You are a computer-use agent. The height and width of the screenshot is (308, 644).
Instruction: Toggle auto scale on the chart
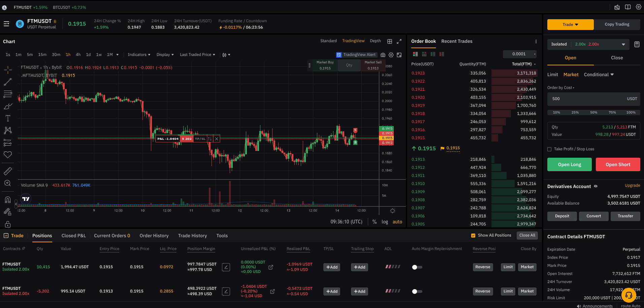397,222
